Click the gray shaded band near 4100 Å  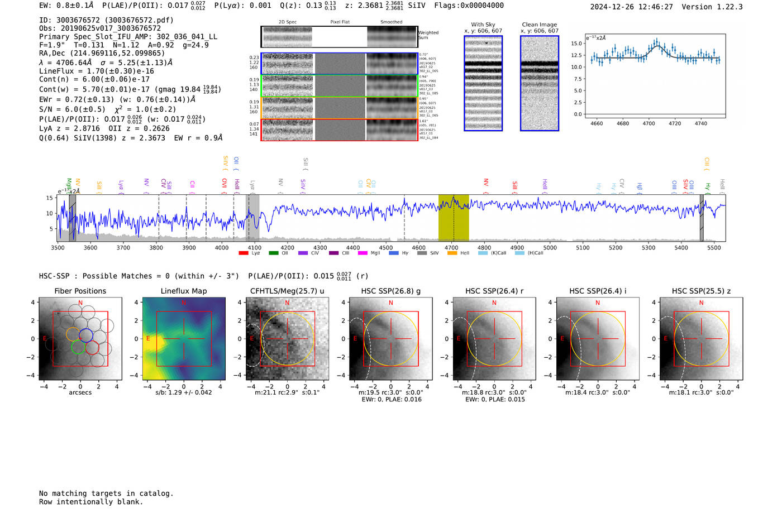253,218
